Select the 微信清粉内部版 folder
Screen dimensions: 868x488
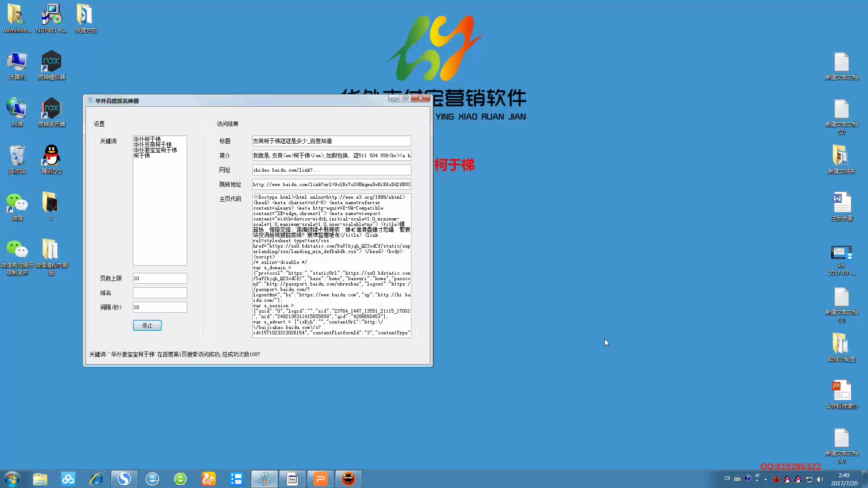click(x=51, y=257)
